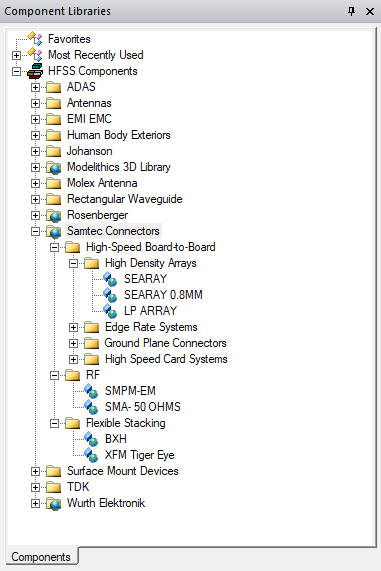Collapse the High Density Arrays folder
The width and height of the screenshot is (381, 571).
73,264
